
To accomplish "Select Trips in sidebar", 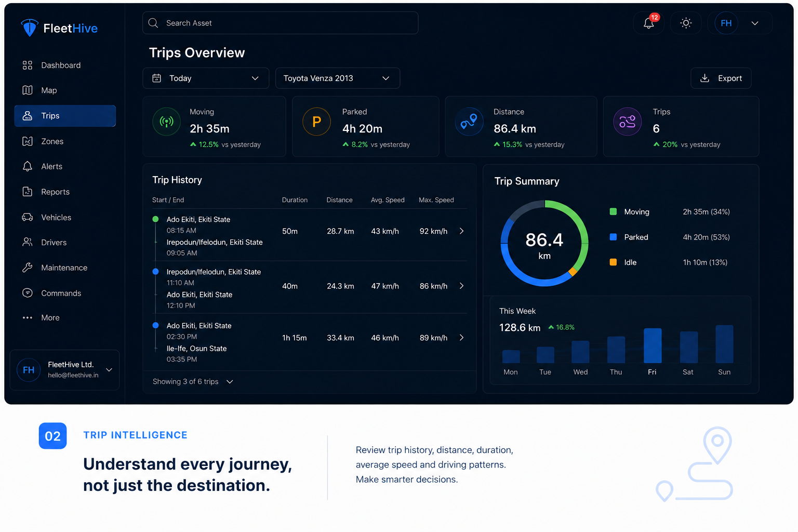I will [65, 116].
